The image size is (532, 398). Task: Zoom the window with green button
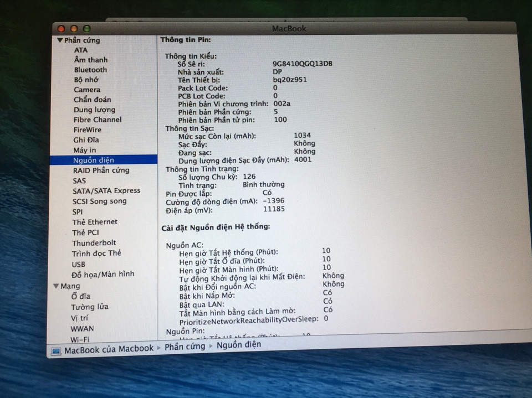86,29
